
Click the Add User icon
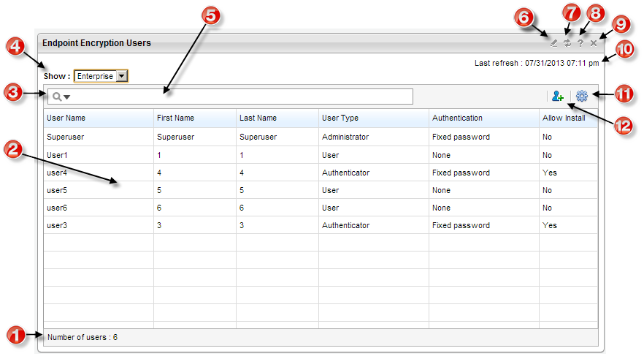pos(558,96)
